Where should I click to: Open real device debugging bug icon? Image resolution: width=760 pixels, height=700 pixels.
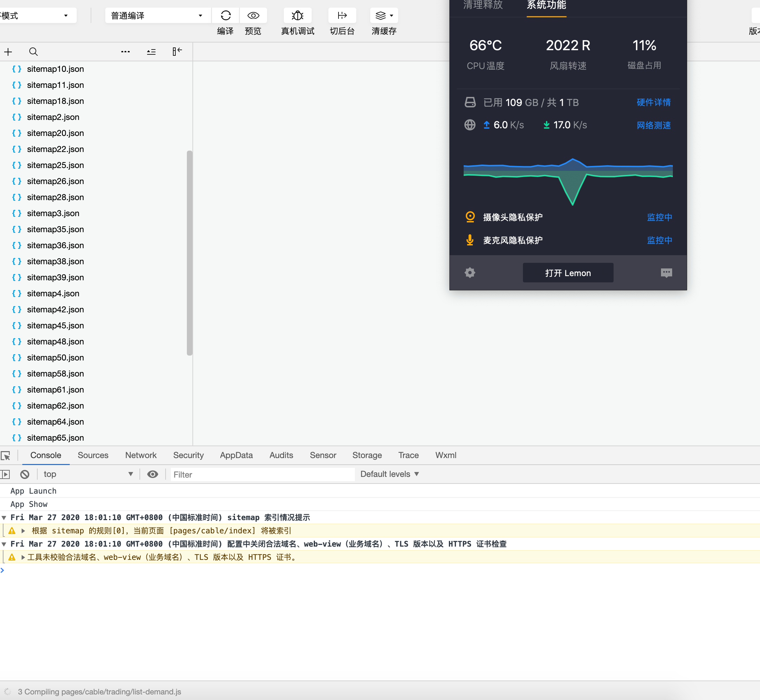(297, 16)
